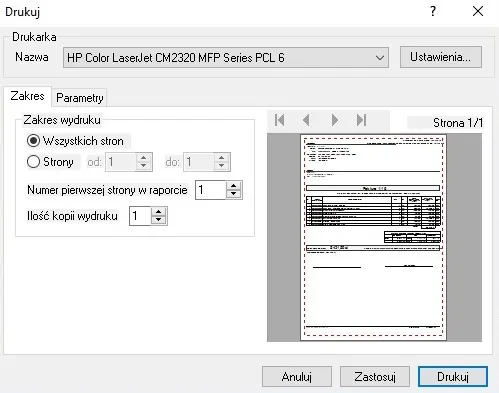Decrease the 'od' page value
Screen dimensions: 499x393
[143, 166]
